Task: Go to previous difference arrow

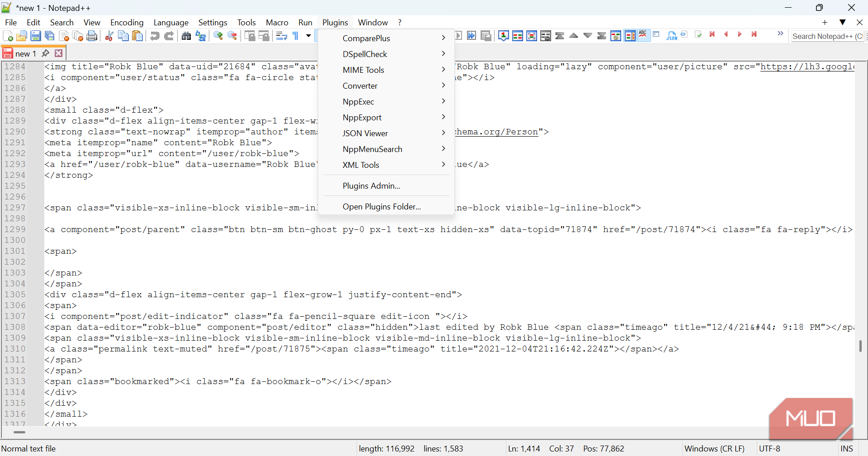Action: pyautogui.click(x=574, y=36)
